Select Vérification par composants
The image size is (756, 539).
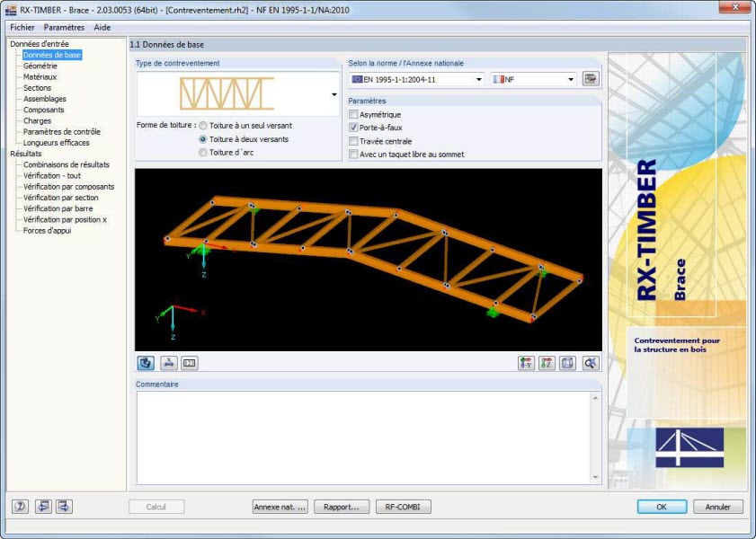69,187
